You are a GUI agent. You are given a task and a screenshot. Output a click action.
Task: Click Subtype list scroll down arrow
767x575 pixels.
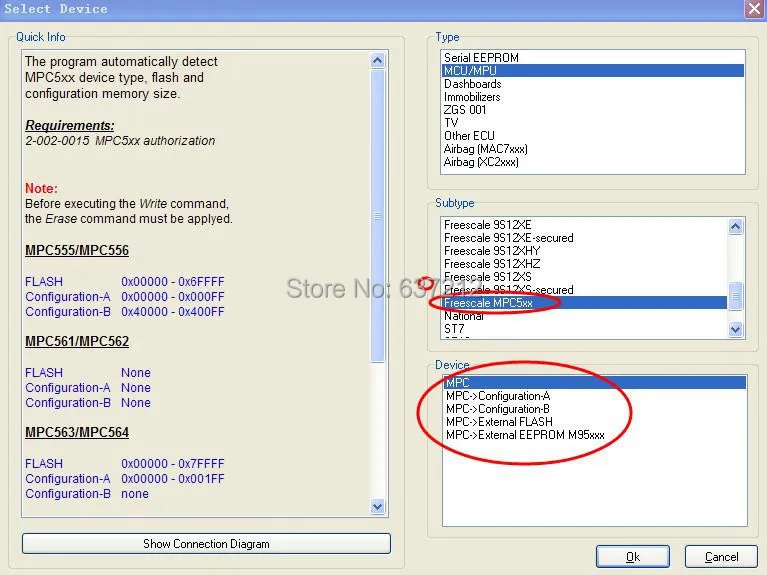tap(735, 329)
